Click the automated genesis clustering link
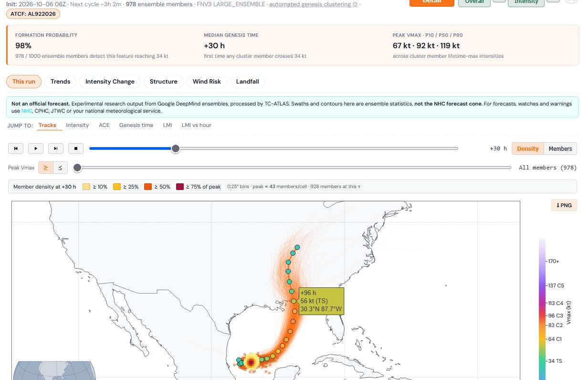The height and width of the screenshot is (380, 588). [x=310, y=4]
